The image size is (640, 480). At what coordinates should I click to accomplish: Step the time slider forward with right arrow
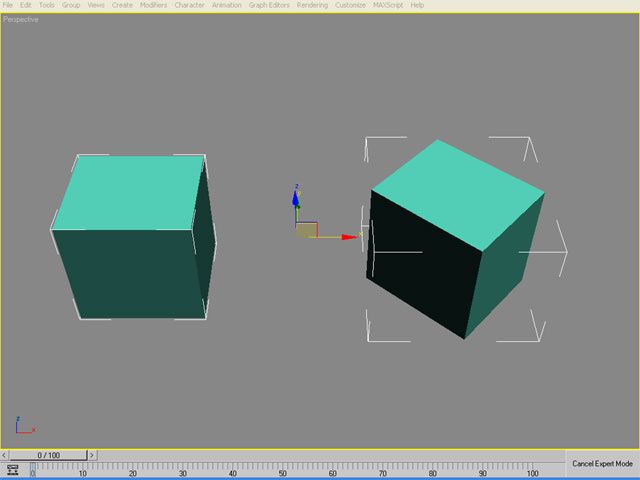pos(92,455)
